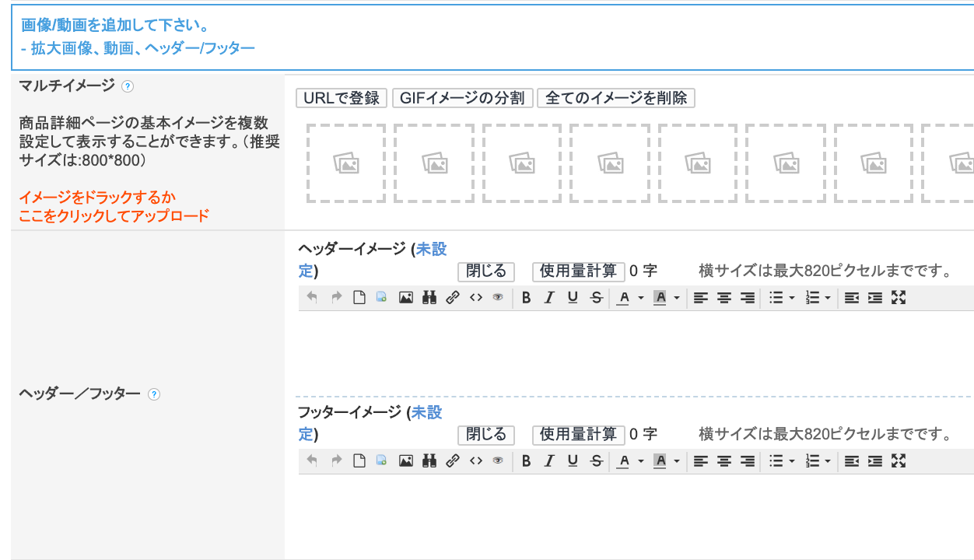This screenshot has height=560, width=974.
Task: Open text color dropdown arrow in header editor
Action: [x=640, y=298]
